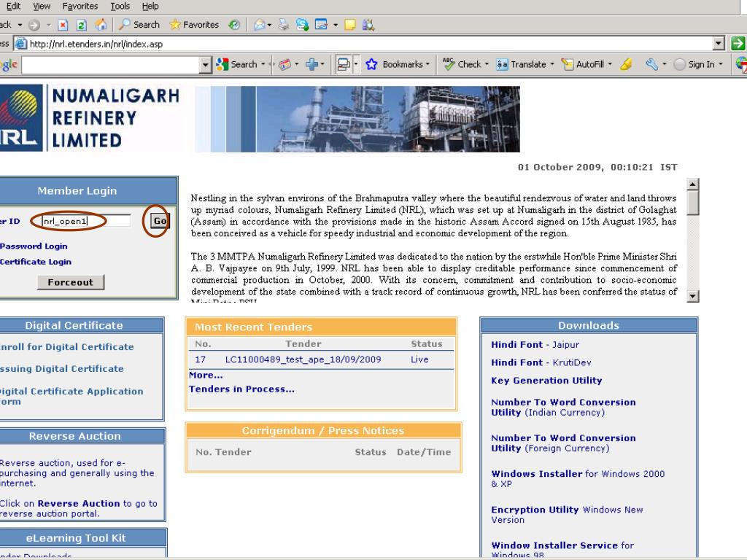Open the Back button history dropdown arrow
This screenshot has width=747, height=560.
coord(20,25)
